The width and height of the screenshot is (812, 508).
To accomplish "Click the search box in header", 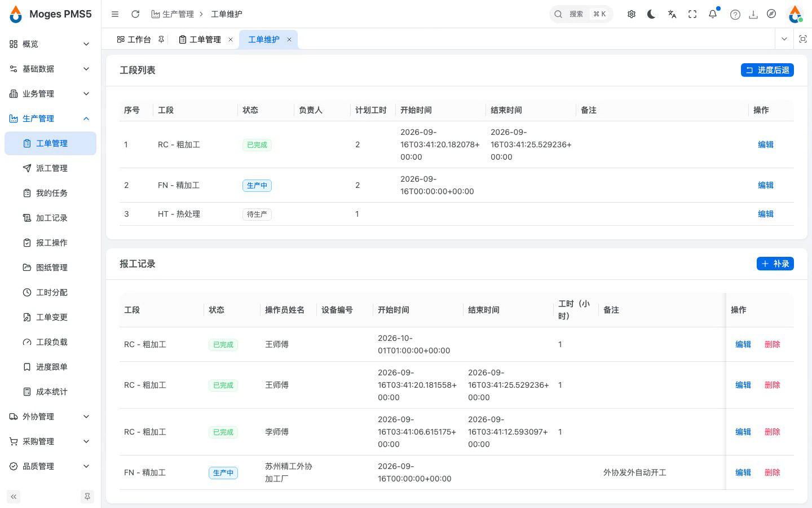I will point(581,14).
